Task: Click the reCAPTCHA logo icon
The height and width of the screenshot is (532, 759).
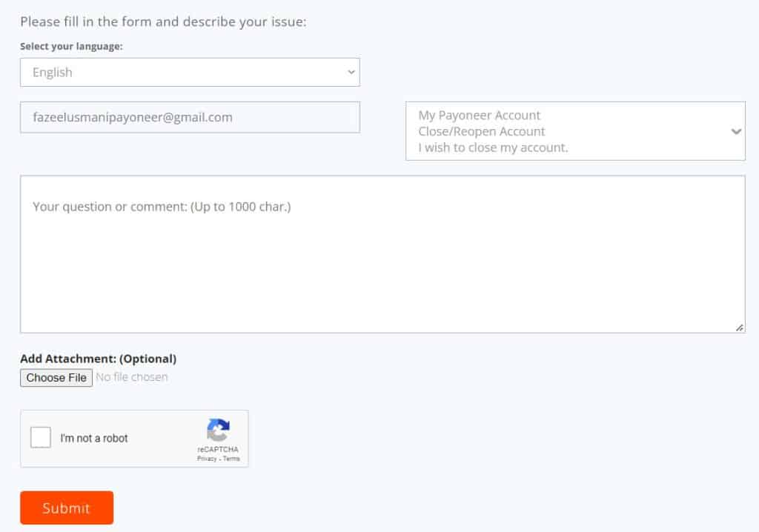Action: tap(219, 430)
